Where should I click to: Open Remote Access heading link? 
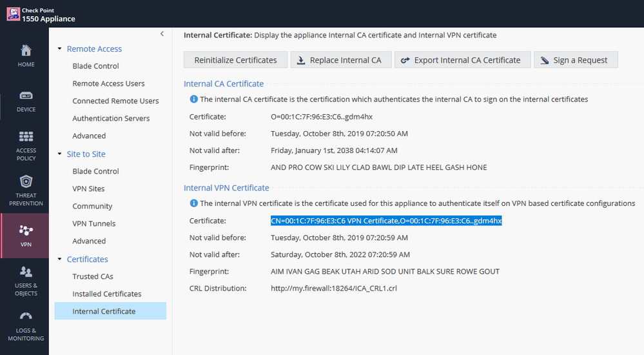pyautogui.click(x=94, y=48)
